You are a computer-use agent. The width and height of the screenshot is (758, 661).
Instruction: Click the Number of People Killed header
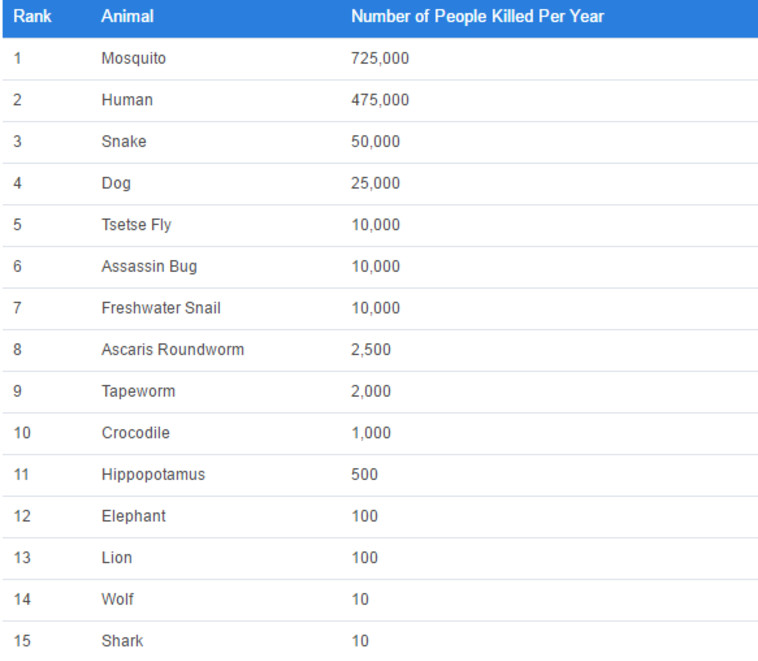point(477,17)
